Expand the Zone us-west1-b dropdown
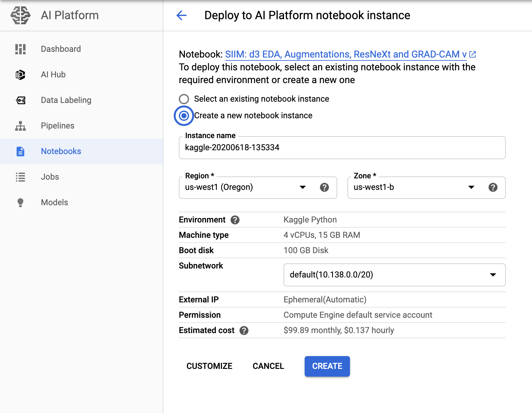 (x=414, y=187)
